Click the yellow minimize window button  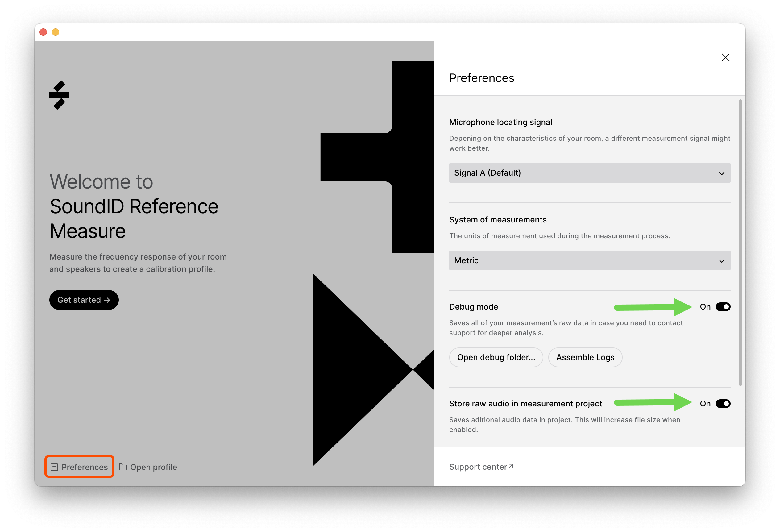tap(56, 32)
